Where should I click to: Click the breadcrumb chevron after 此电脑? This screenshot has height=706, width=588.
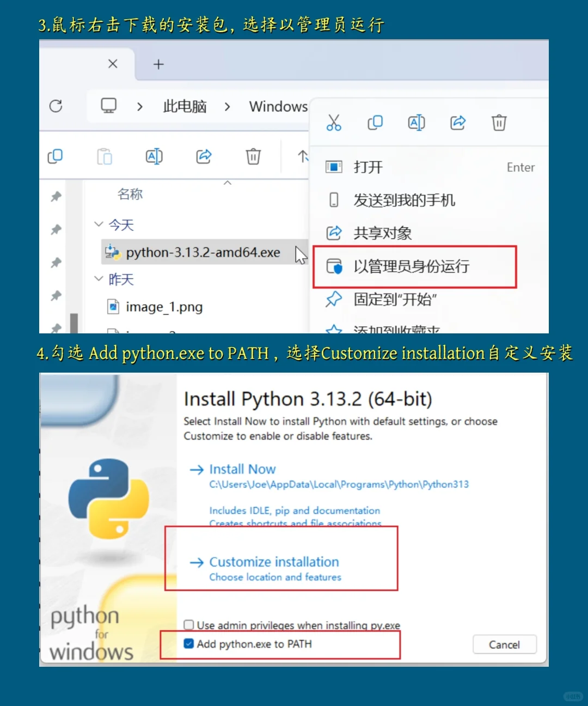point(228,106)
